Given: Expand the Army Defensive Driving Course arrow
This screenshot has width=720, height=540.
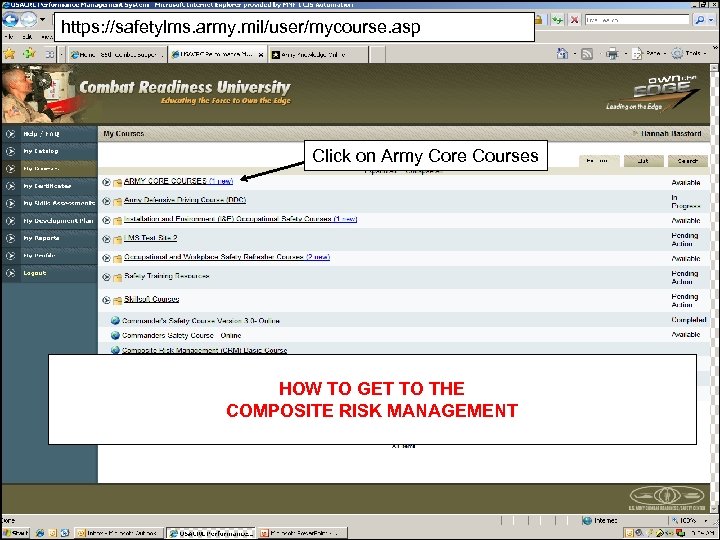Looking at the screenshot, I should (x=106, y=201).
